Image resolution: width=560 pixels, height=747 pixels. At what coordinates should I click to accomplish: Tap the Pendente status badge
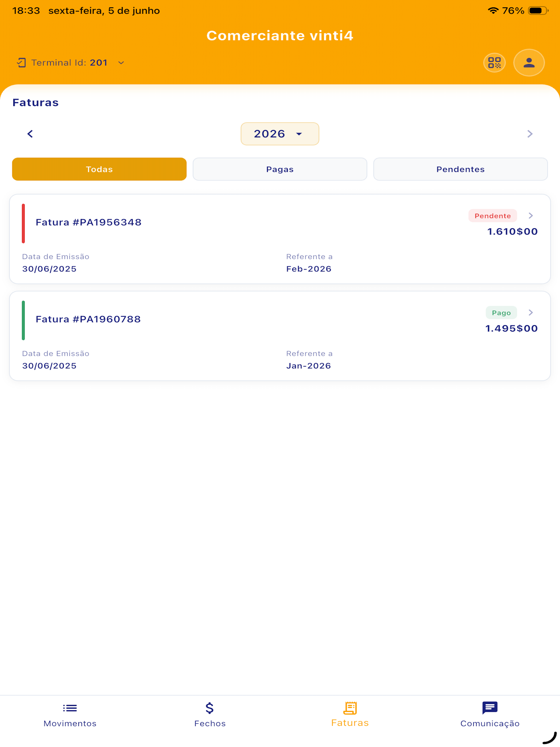coord(492,216)
